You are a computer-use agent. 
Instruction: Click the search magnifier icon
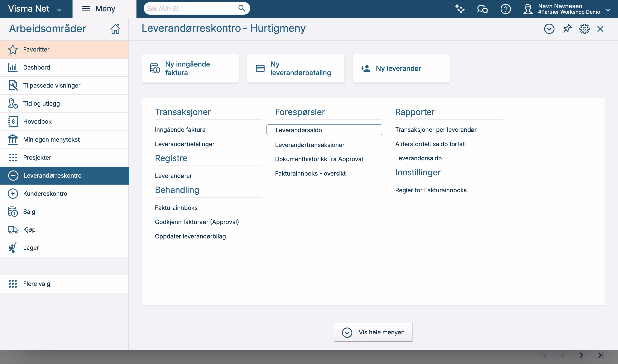[x=242, y=8]
